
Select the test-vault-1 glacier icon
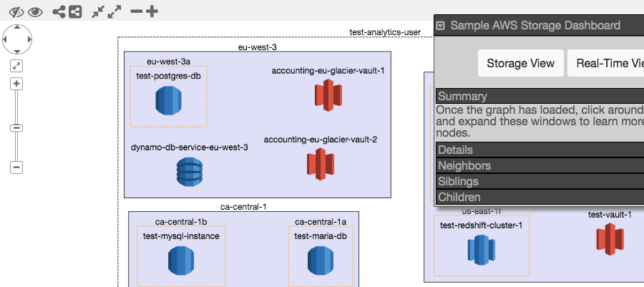[610, 239]
